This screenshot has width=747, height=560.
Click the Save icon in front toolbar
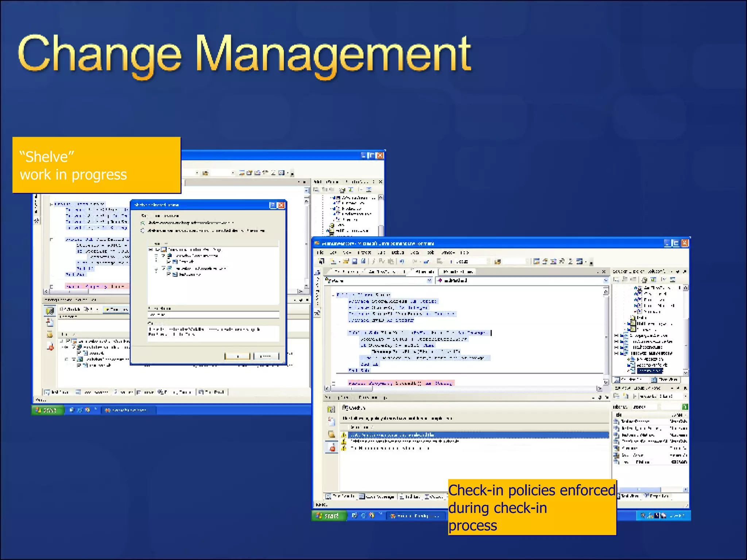point(355,261)
